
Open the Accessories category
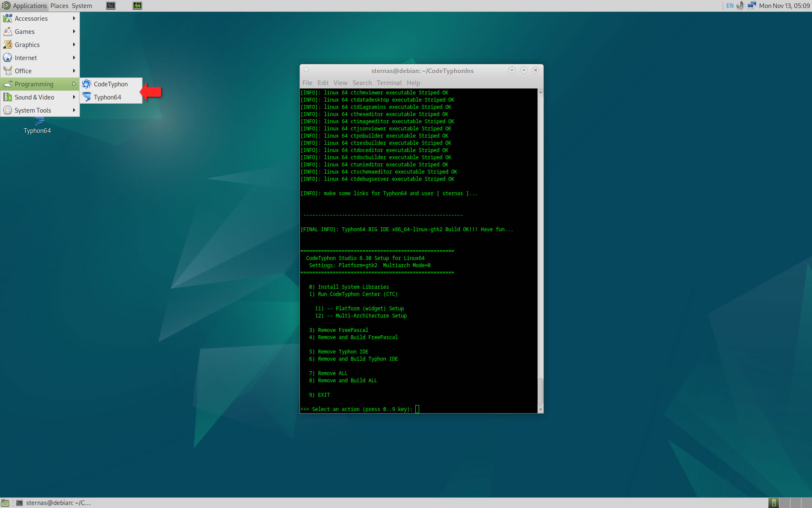(40, 19)
